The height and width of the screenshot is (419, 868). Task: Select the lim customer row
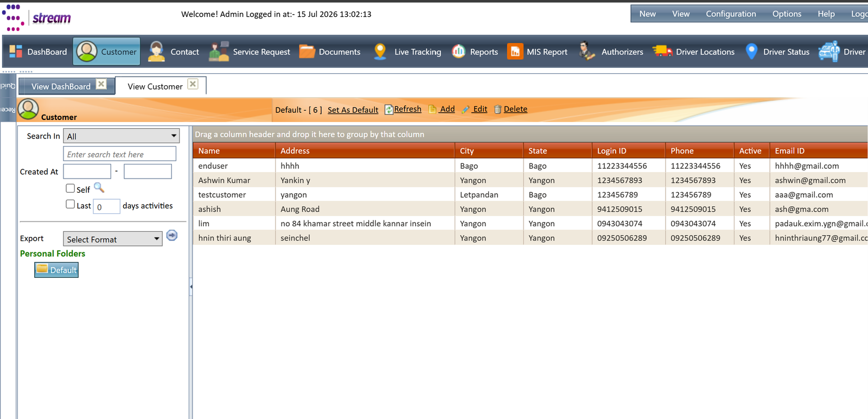click(531, 223)
